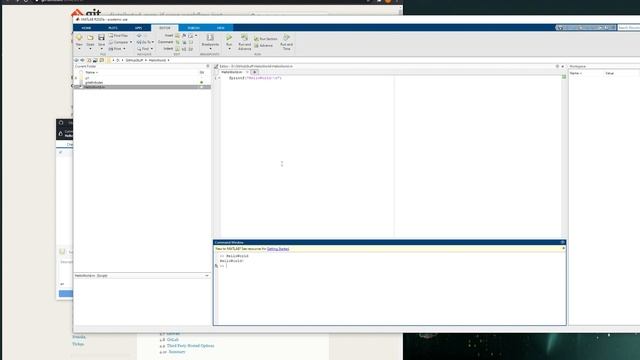Click the Run and Time icon
Screen dimensions: 640x360
[287, 38]
